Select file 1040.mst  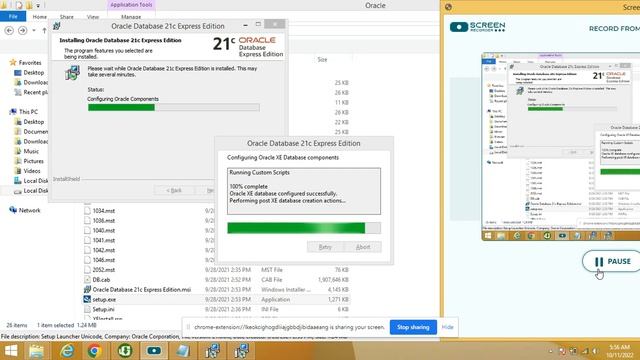(104, 230)
